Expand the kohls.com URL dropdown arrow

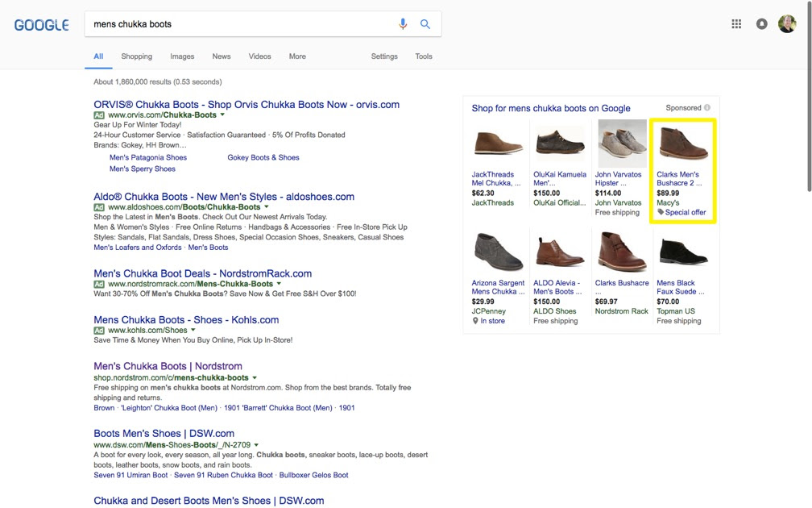point(193,331)
